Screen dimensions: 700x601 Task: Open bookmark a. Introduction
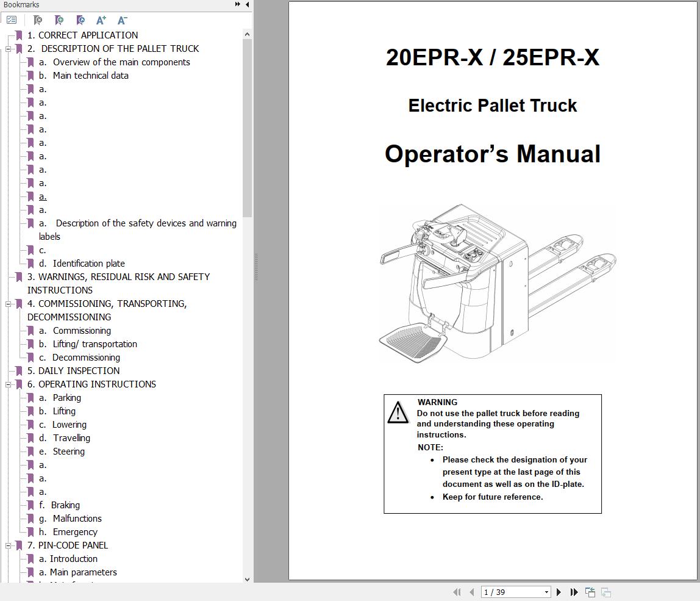[x=68, y=559]
